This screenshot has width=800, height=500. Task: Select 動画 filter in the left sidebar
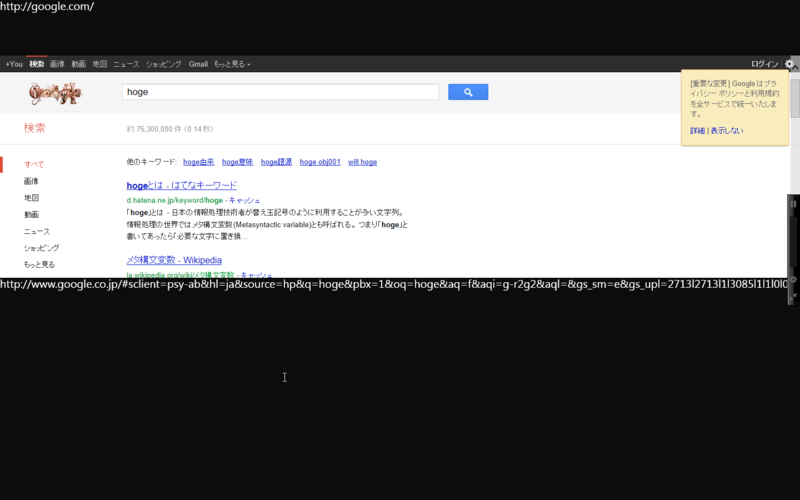(31, 214)
